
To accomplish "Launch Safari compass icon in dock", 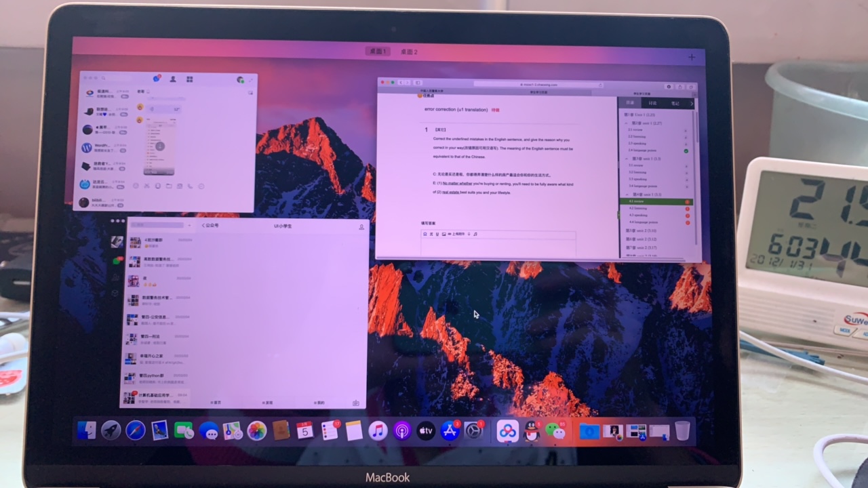I will [135, 430].
